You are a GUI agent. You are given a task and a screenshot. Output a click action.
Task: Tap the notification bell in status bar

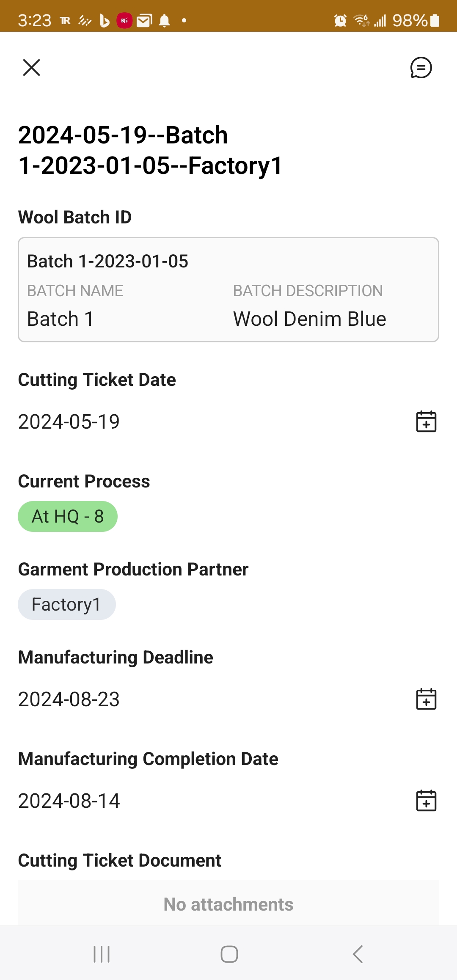[x=164, y=20]
